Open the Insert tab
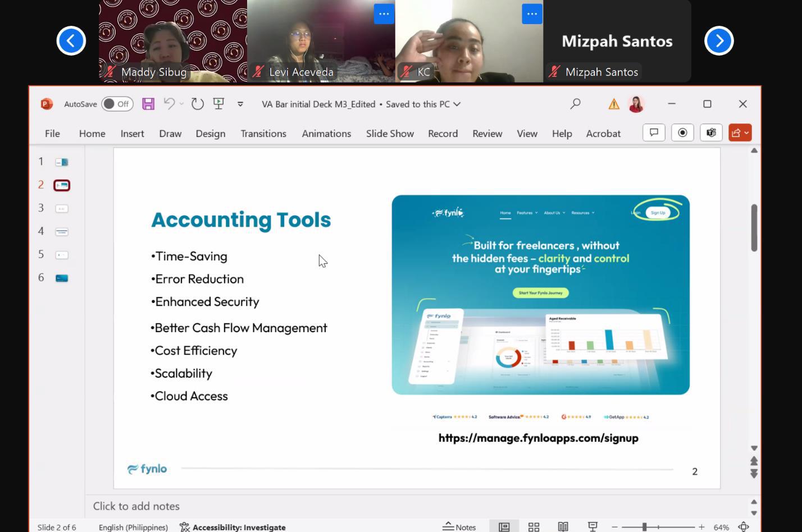 coord(132,134)
